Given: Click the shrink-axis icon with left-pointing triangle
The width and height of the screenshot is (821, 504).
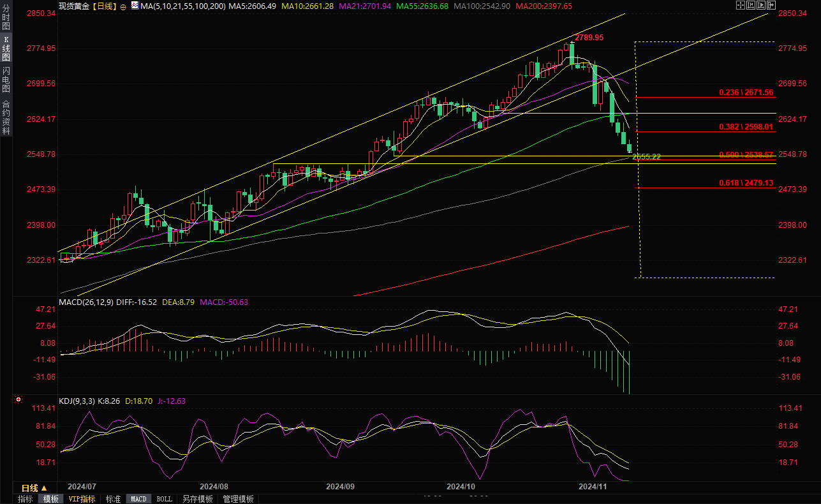Looking at the screenshot, I should tap(751, 5).
